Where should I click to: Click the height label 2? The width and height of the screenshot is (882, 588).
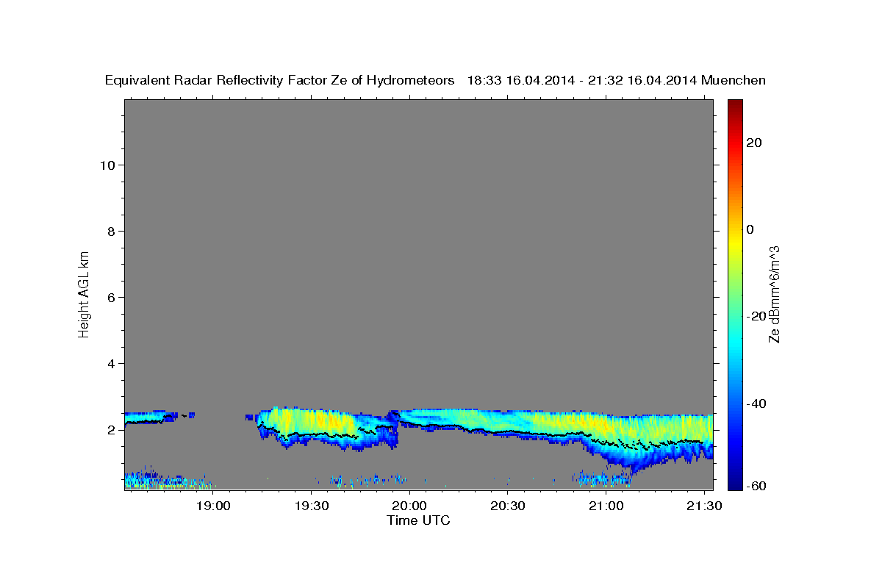coord(110,429)
